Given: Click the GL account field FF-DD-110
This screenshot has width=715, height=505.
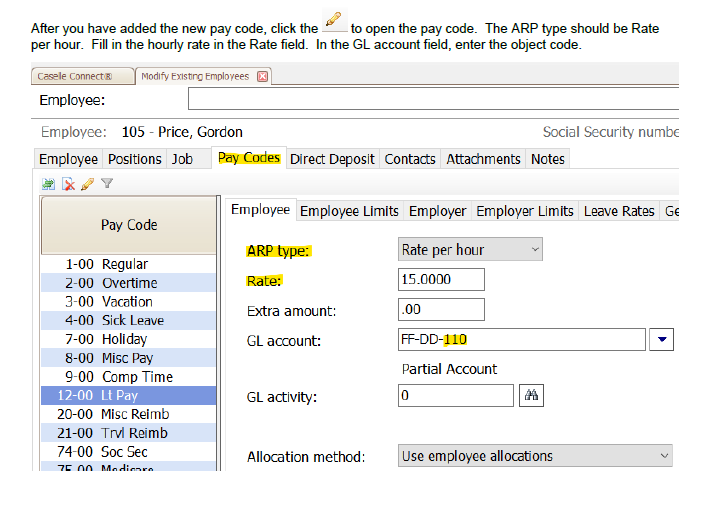Looking at the screenshot, I should click(522, 339).
